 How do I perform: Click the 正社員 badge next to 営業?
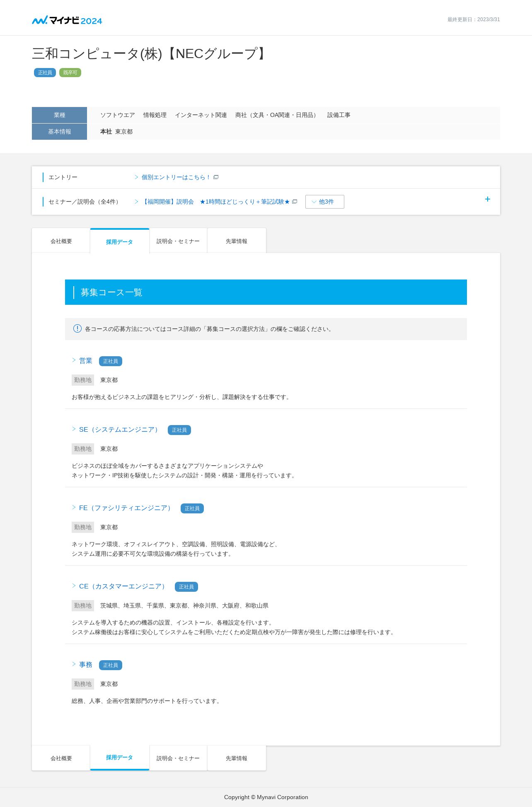pos(111,361)
